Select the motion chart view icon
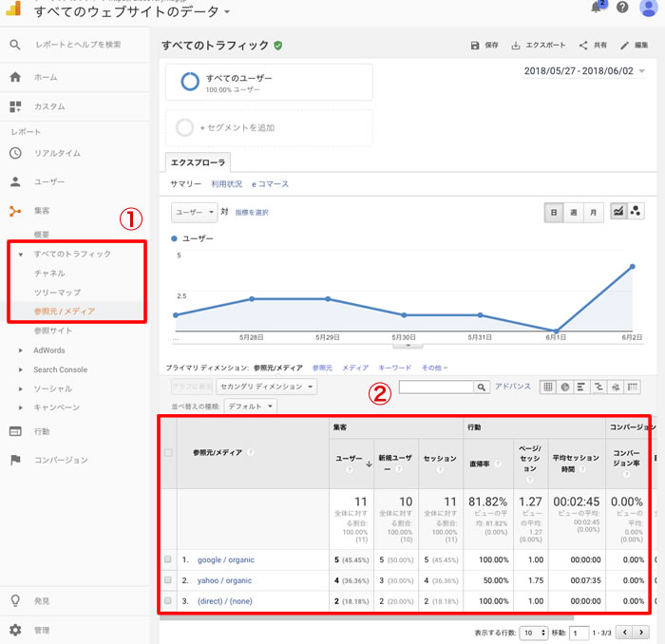Viewport: 665px width, 644px height. click(636, 212)
